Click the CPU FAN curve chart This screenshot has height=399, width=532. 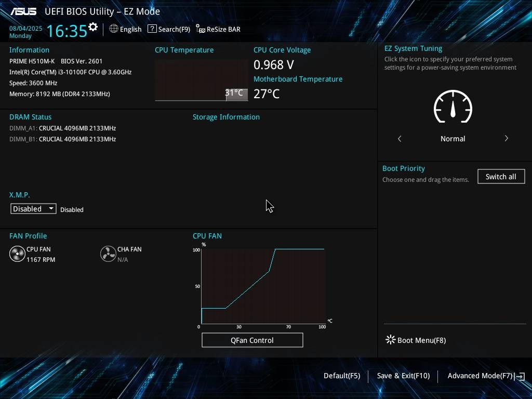[x=263, y=286]
